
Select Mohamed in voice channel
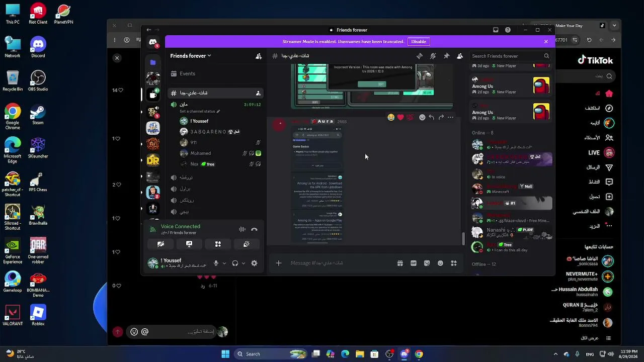[x=220, y=153]
